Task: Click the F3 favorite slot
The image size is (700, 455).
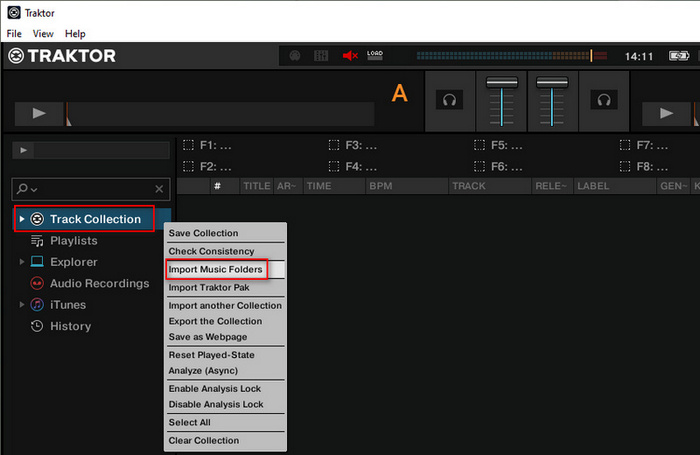Action: click(x=353, y=145)
